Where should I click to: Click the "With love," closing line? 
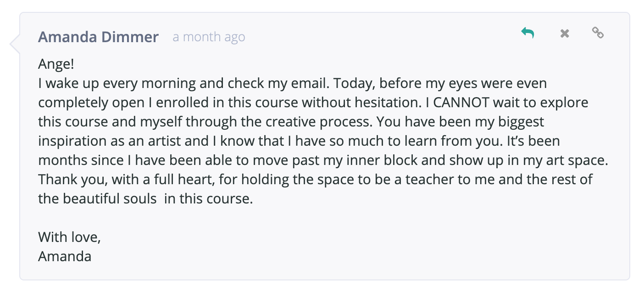(70, 237)
